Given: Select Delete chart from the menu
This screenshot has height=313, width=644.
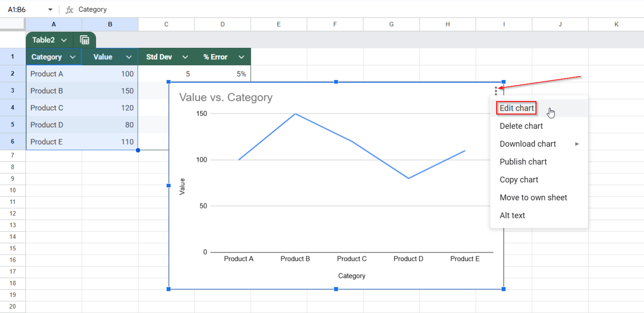Looking at the screenshot, I should (x=521, y=126).
